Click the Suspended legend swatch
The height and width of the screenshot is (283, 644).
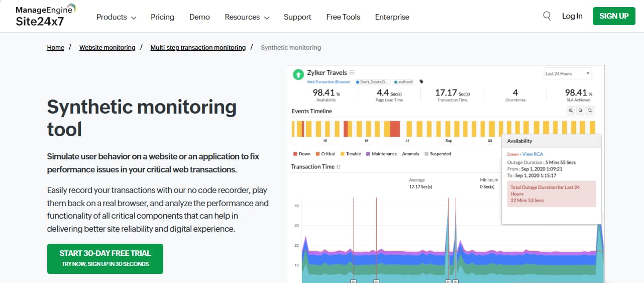[x=426, y=154]
